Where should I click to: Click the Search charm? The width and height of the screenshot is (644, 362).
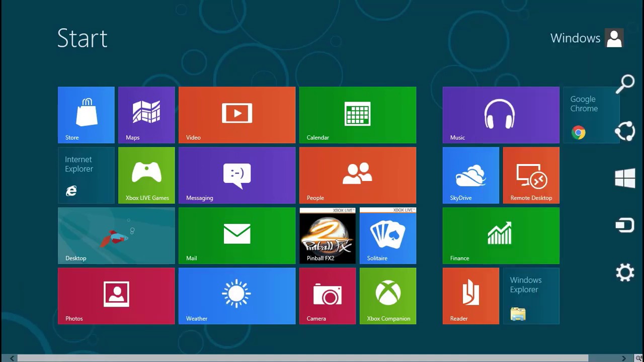(625, 84)
